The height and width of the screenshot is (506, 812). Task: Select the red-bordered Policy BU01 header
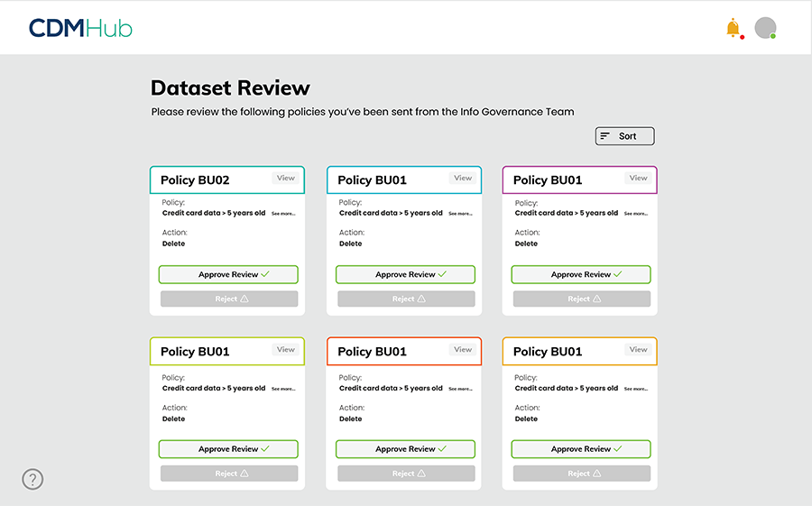pos(373,352)
